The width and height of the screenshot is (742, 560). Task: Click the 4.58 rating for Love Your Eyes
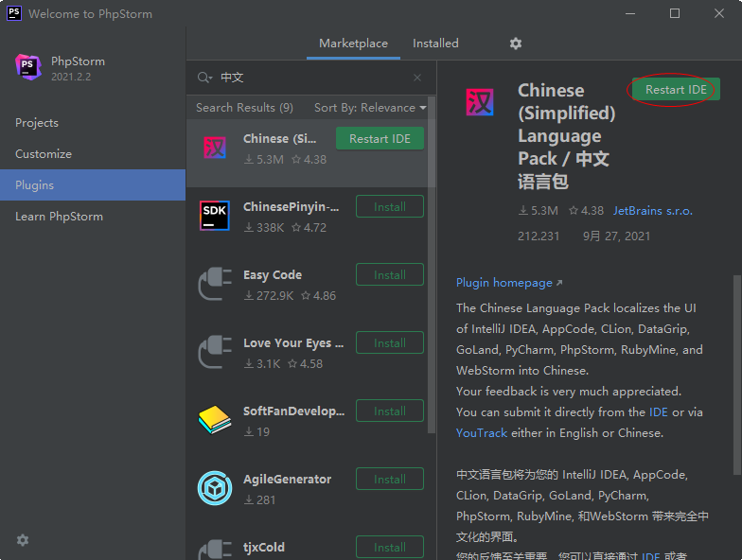(305, 363)
